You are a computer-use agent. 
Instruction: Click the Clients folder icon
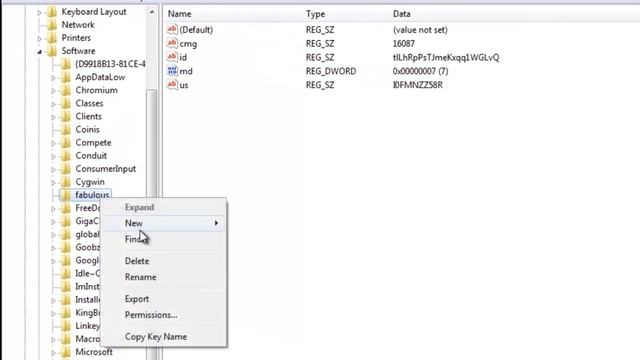[66, 116]
